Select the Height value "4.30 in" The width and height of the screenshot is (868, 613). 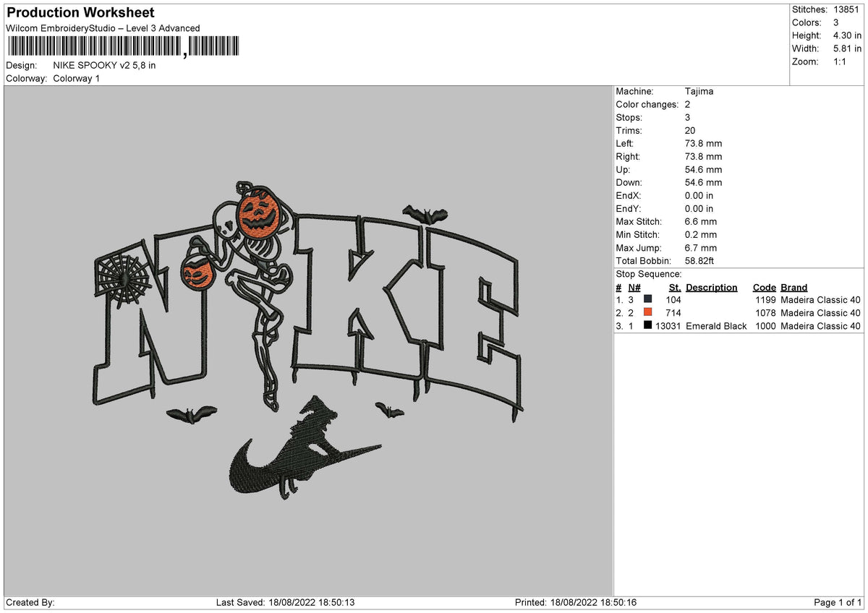848,35
